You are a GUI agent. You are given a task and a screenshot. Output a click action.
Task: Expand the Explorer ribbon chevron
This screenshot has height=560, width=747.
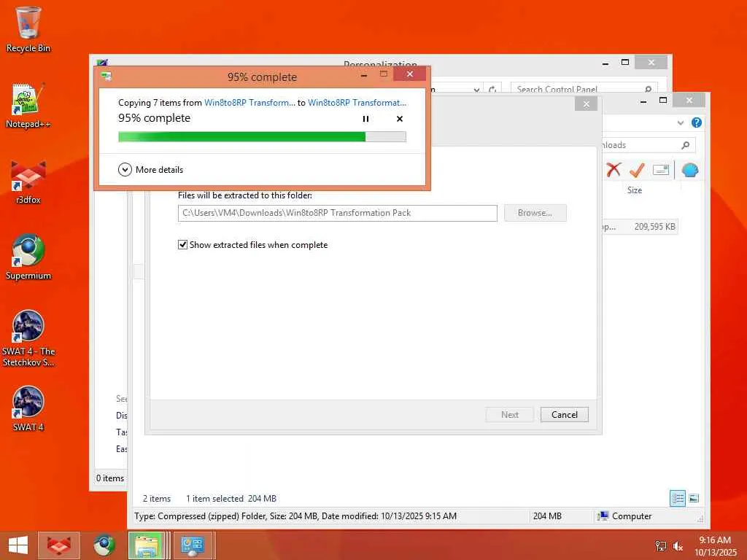click(681, 122)
